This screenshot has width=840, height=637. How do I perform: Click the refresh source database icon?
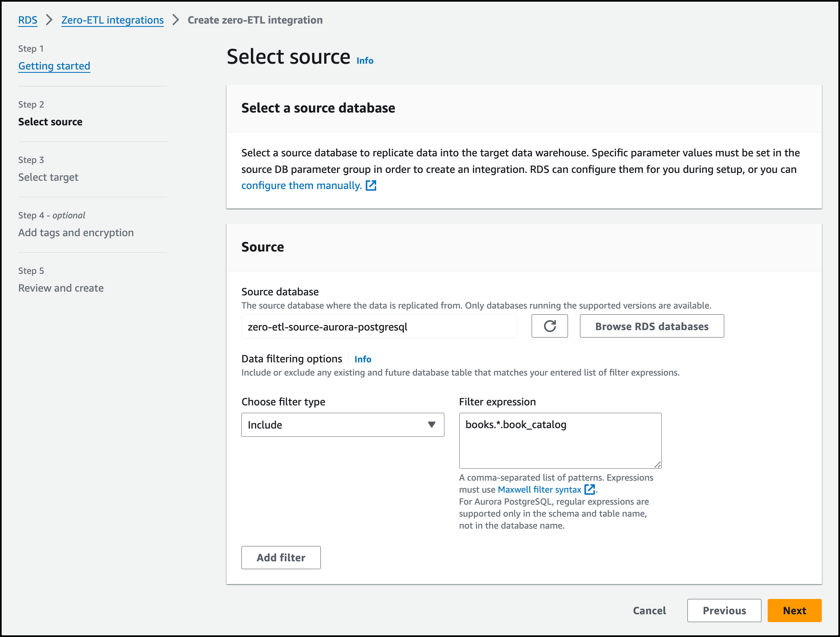(549, 326)
